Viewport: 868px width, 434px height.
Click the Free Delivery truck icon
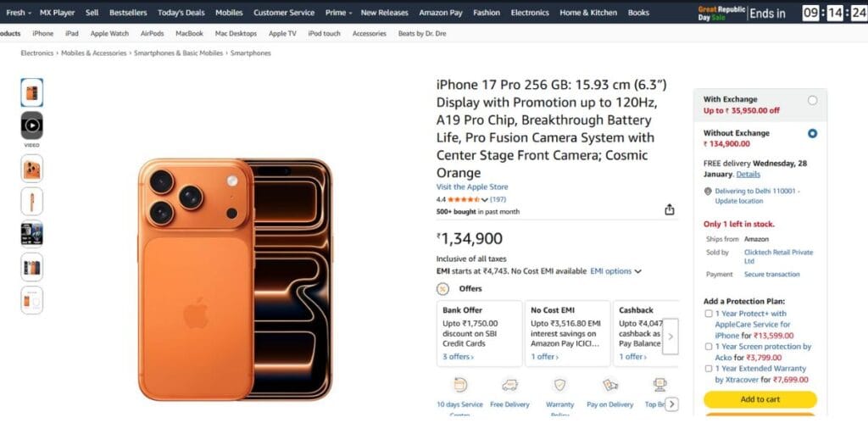pos(509,385)
